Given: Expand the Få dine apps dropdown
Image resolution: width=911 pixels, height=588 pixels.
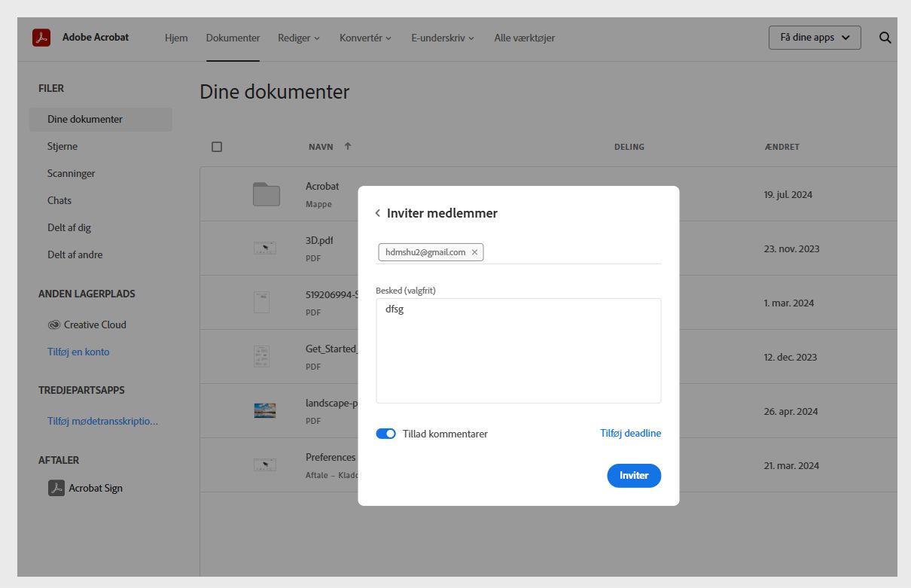Looking at the screenshot, I should click(x=814, y=37).
